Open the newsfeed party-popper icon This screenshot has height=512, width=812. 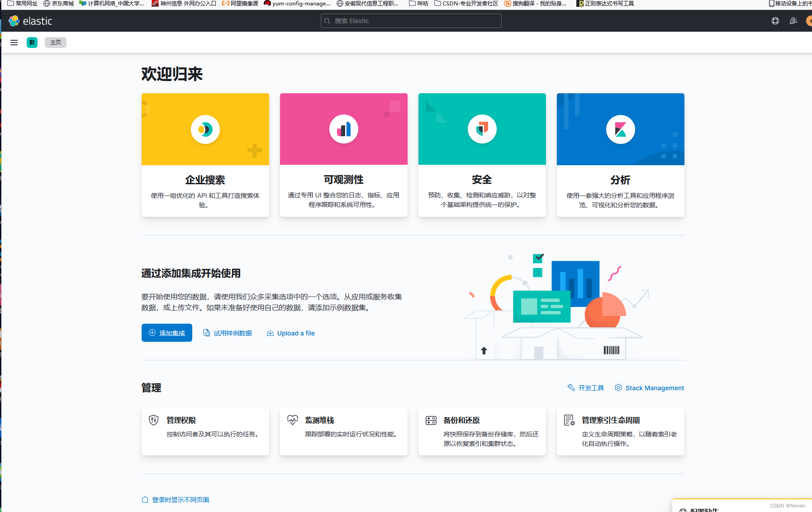click(793, 21)
